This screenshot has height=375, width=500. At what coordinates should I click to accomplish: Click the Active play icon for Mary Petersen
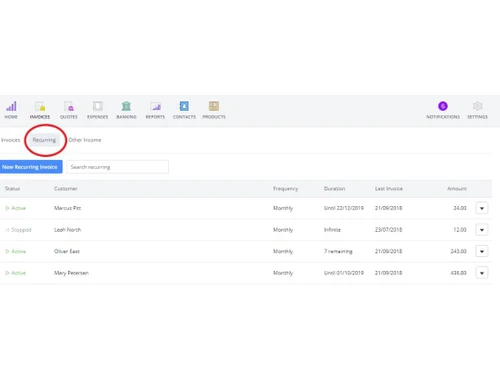[7, 273]
